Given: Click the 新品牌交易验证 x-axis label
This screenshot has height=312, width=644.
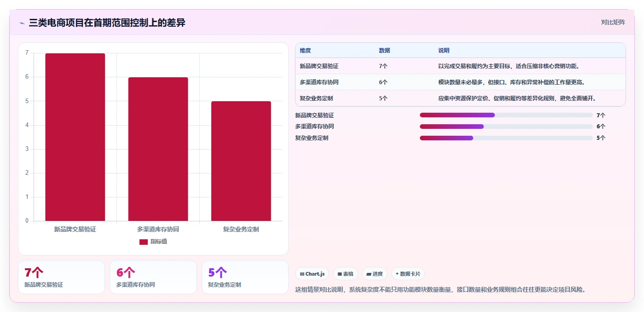Looking at the screenshot, I should coord(75,229).
